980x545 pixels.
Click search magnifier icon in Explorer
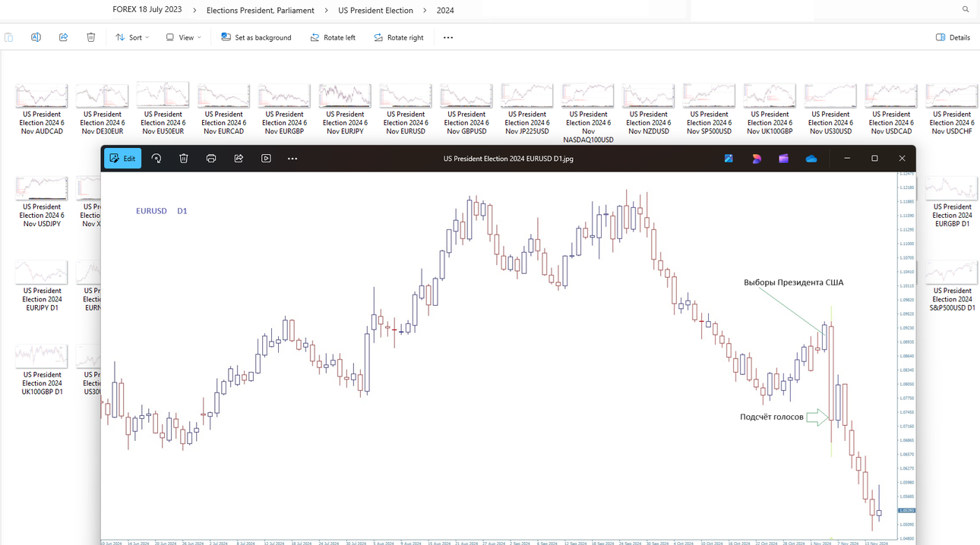click(966, 10)
